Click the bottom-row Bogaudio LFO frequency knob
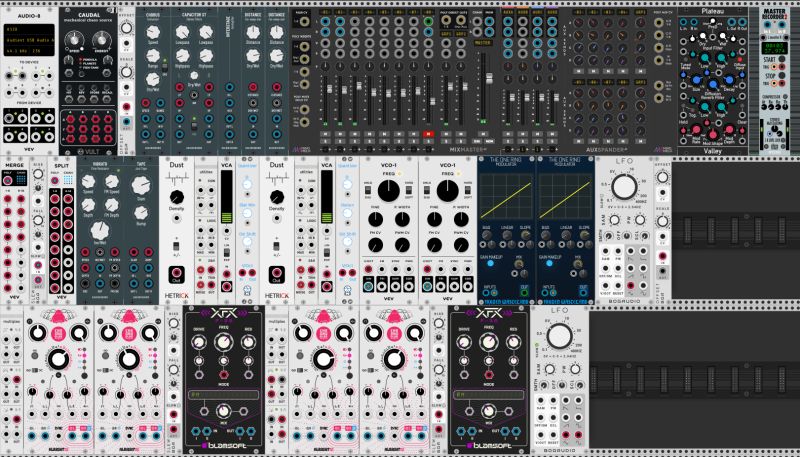 pyautogui.click(x=560, y=336)
